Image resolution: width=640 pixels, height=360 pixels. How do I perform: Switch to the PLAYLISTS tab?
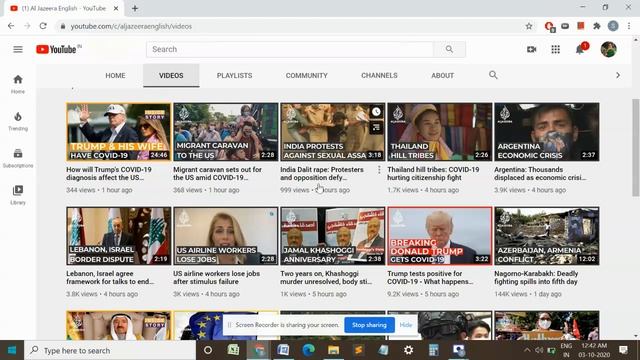[234, 76]
